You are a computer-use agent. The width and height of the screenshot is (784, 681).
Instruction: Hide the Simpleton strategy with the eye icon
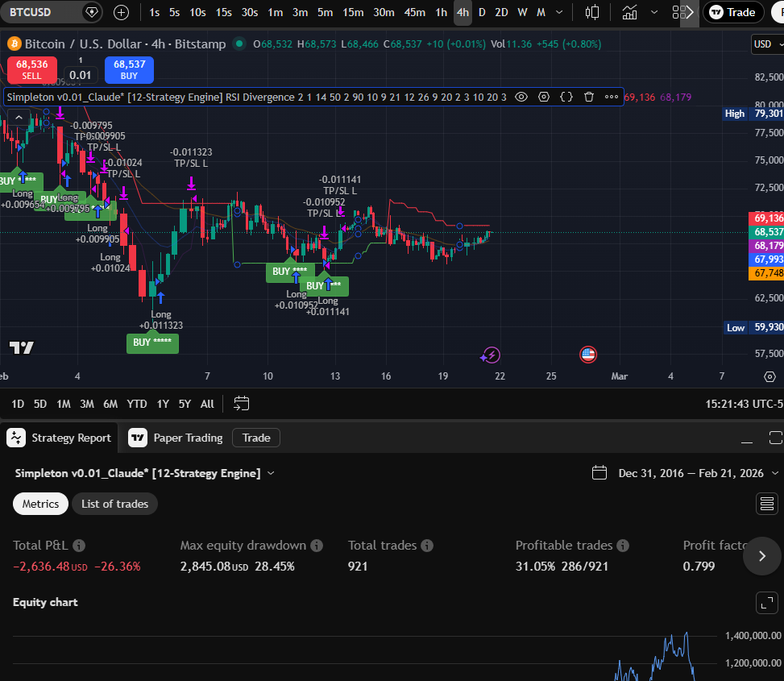tap(521, 97)
